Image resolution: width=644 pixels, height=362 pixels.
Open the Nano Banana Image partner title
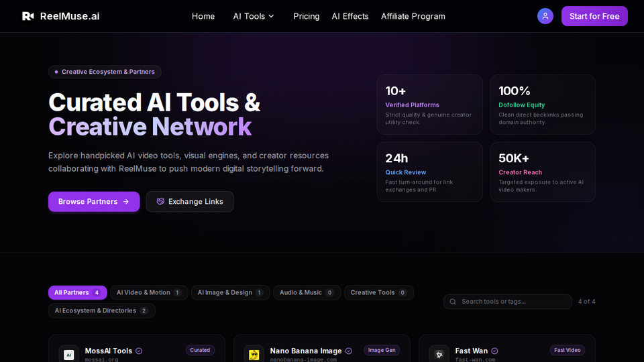click(306, 351)
